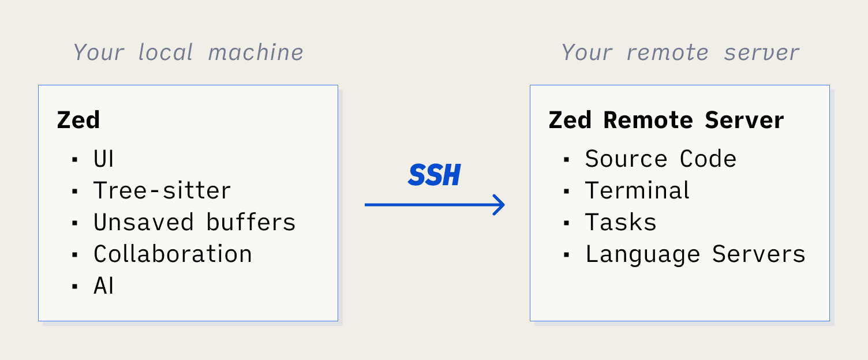Click the bullet next to 'Terminal'
This screenshot has width=868, height=360.
tap(567, 192)
